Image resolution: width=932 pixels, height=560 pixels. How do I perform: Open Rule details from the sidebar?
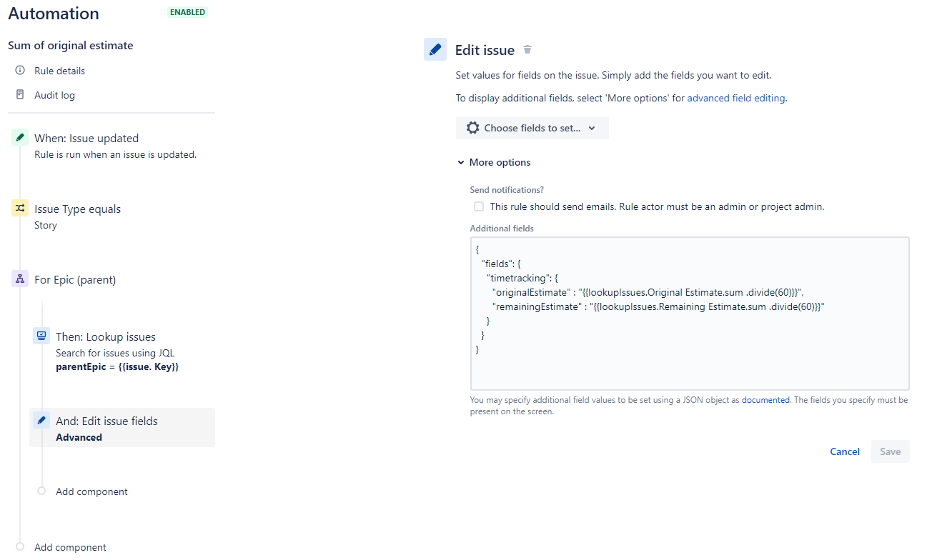pyautogui.click(x=59, y=70)
